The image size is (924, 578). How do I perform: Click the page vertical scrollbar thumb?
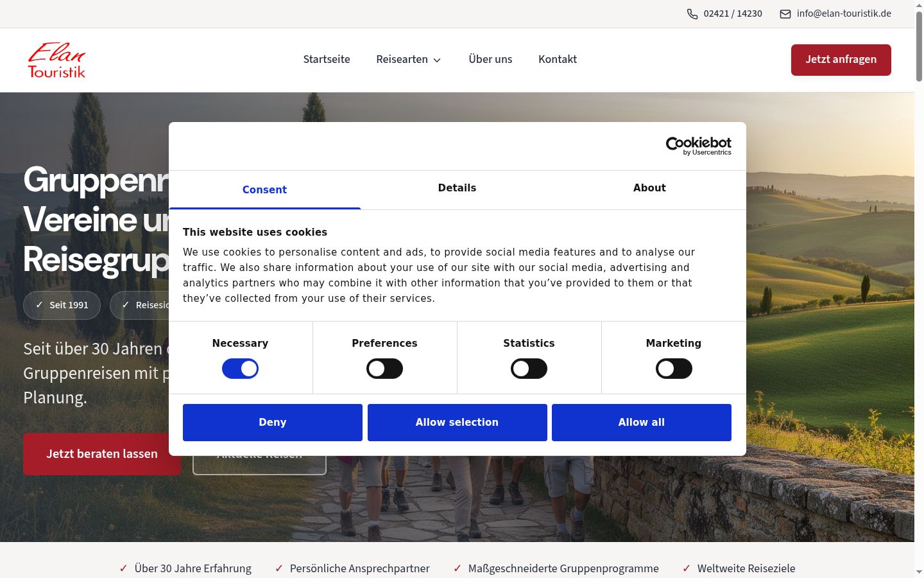point(919,45)
